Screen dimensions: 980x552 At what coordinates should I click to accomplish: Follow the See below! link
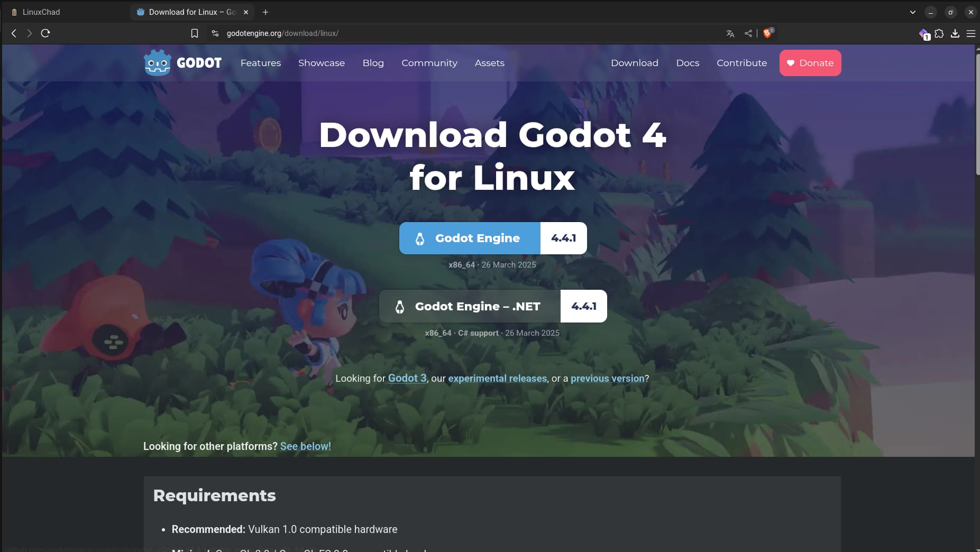[x=306, y=446]
